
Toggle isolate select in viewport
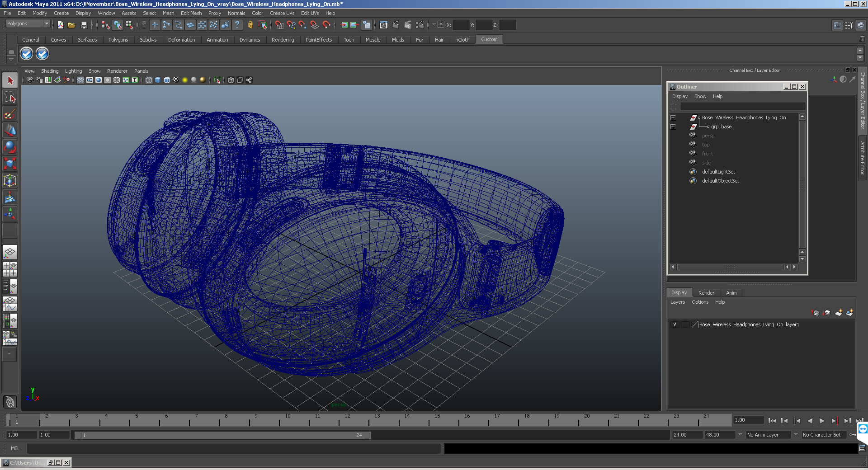pyautogui.click(x=217, y=80)
